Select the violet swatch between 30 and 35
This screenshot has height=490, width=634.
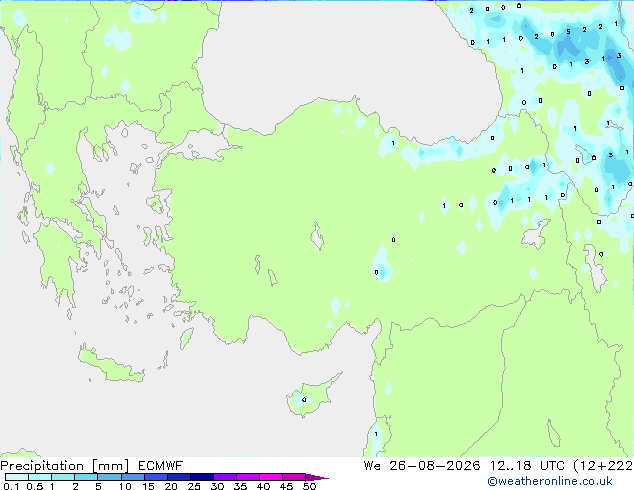point(224,477)
